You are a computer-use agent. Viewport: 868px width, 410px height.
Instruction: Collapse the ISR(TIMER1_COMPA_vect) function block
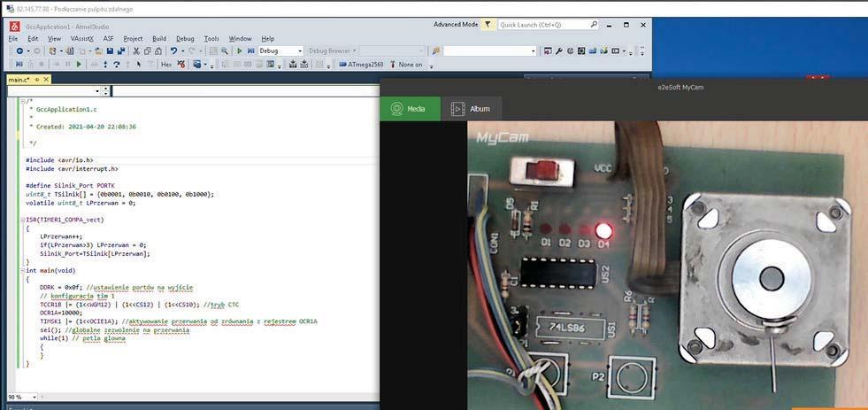tap(22, 220)
